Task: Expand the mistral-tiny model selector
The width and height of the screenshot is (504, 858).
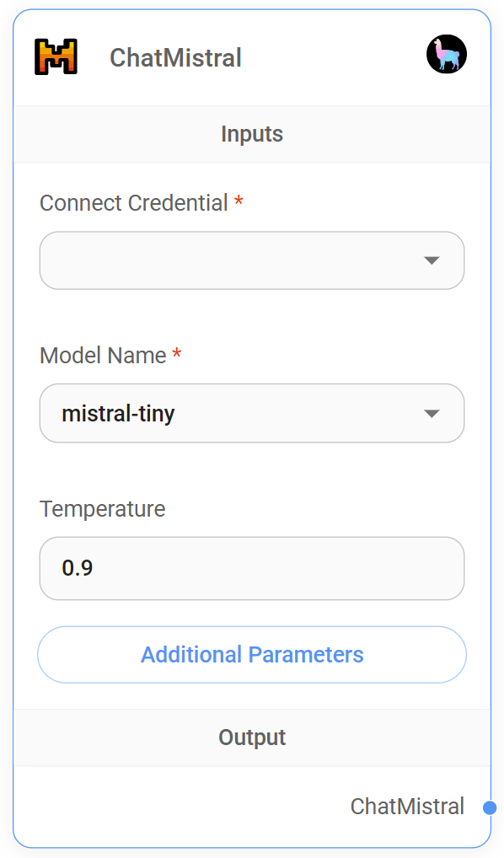Action: pos(252,413)
